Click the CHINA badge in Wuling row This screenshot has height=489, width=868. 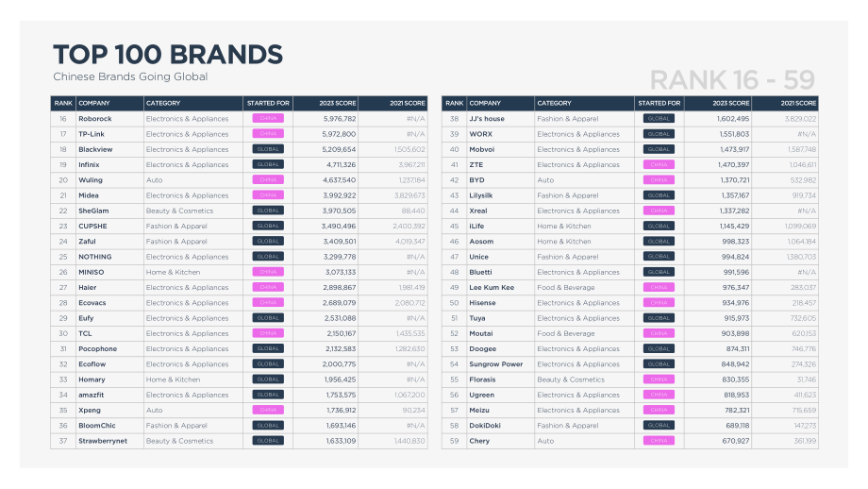point(268,180)
